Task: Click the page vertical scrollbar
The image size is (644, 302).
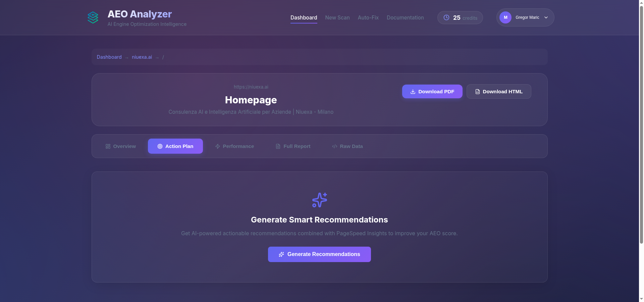Action: 641,134
